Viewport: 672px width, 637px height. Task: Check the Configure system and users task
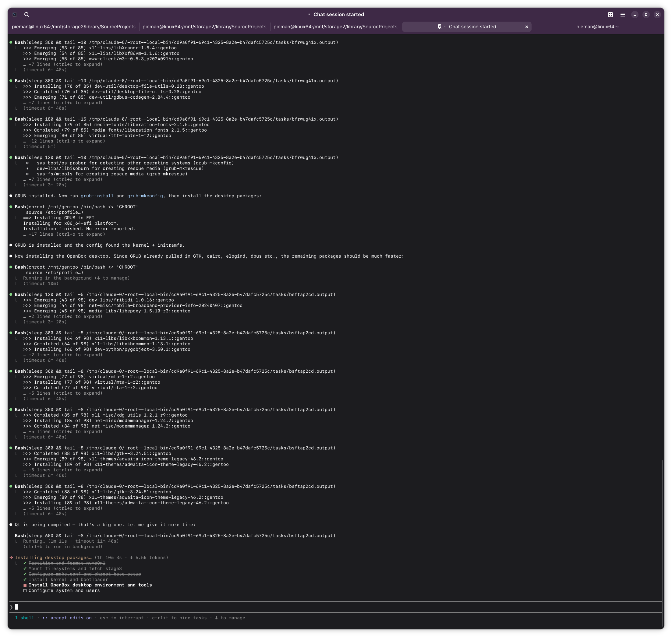[x=25, y=590]
